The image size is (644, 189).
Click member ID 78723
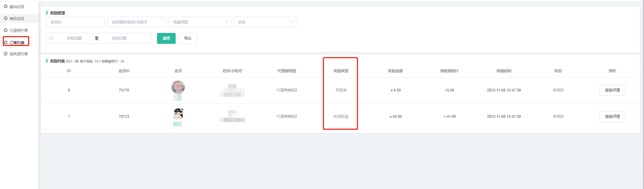[x=124, y=116]
